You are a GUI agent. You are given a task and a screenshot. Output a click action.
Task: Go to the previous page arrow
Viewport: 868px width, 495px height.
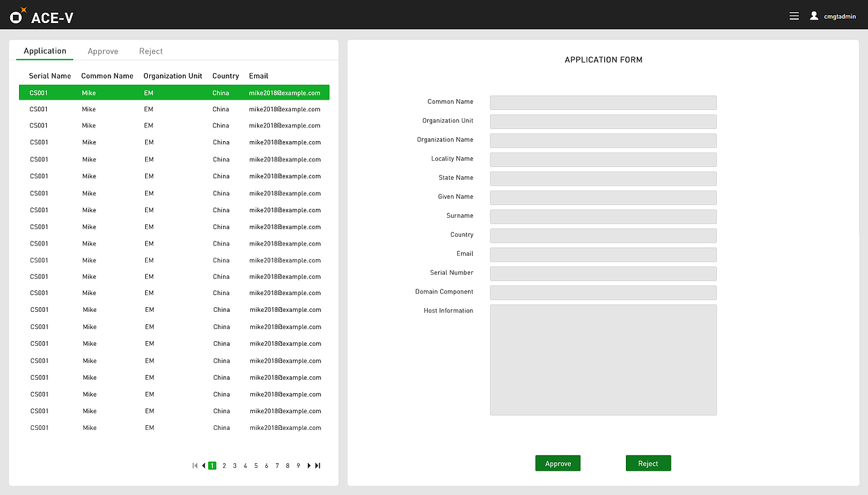coord(203,465)
